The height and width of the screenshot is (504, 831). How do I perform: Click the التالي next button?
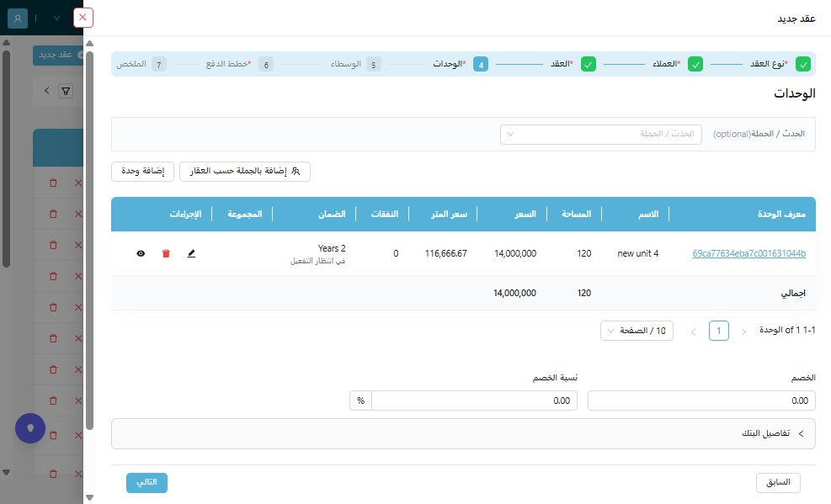click(146, 482)
